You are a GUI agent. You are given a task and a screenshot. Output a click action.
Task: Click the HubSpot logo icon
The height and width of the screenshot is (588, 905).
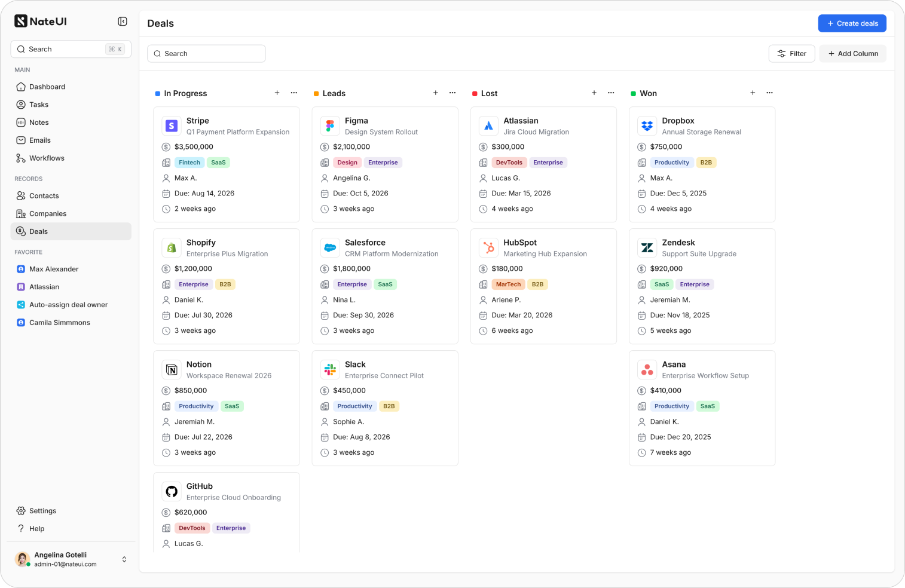click(x=488, y=248)
